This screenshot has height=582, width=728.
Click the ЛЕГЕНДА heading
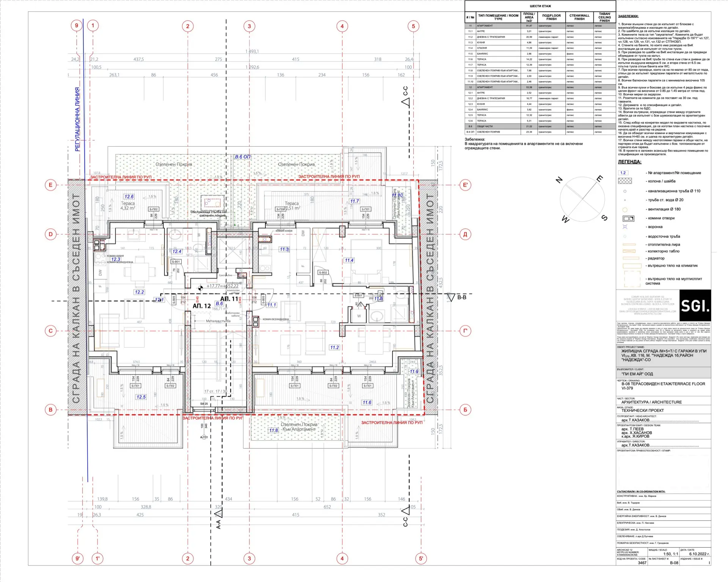click(x=629, y=162)
